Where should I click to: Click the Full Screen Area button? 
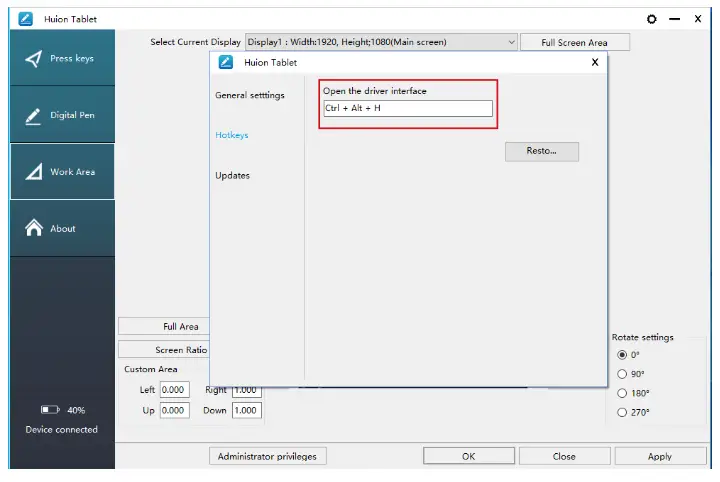tap(574, 42)
